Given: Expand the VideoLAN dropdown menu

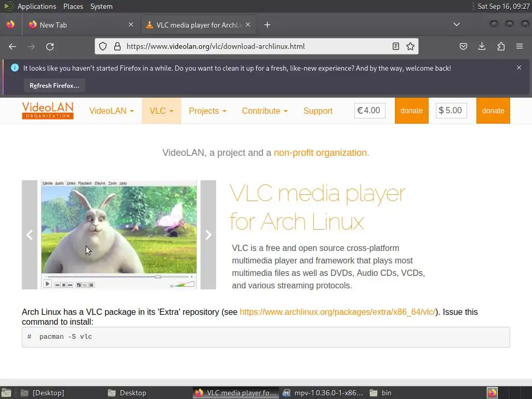Looking at the screenshot, I should pyautogui.click(x=111, y=111).
